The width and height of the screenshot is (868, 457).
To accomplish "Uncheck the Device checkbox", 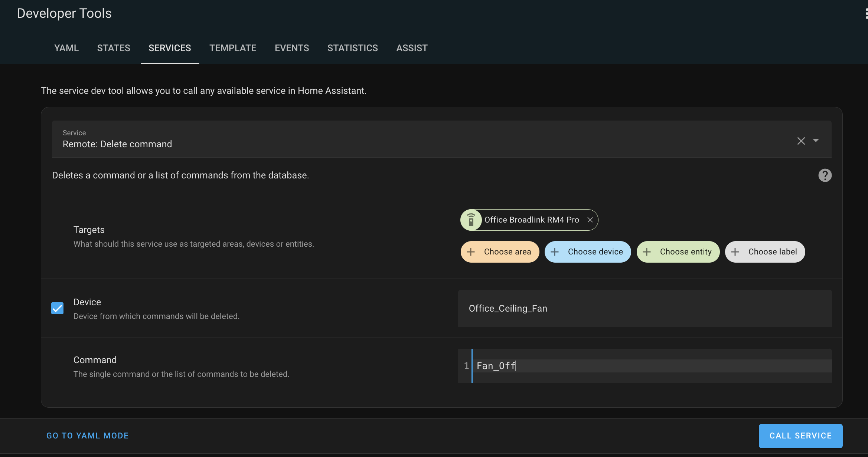I will click(57, 308).
